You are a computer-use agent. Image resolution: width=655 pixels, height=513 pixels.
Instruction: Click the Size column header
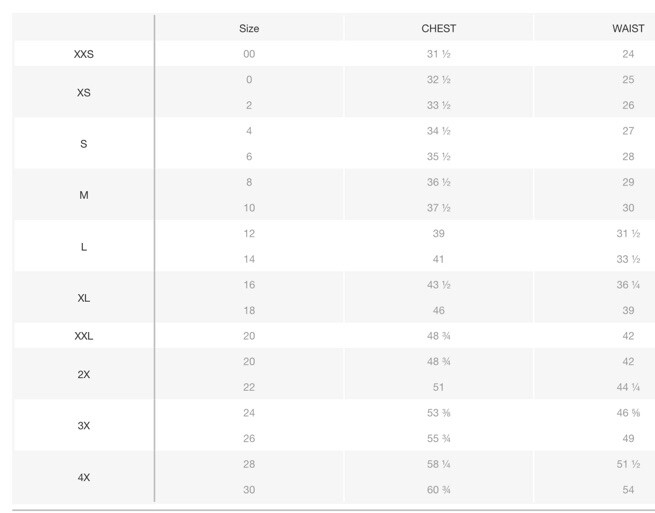tap(249, 28)
